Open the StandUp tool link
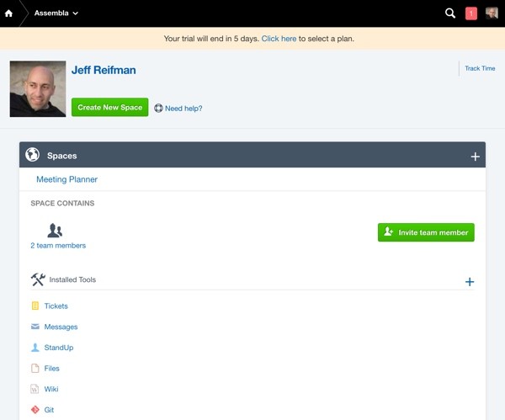 click(59, 348)
